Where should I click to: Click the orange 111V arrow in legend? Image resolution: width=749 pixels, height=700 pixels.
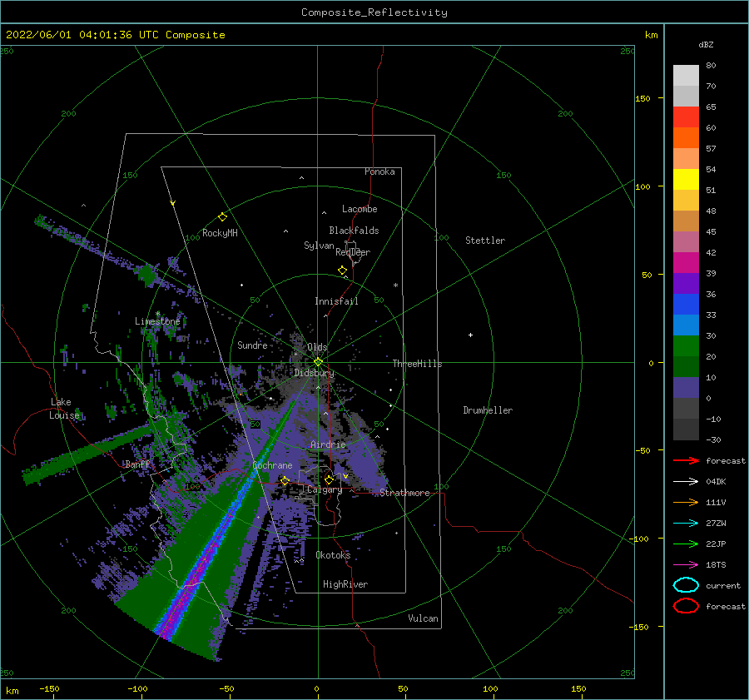686,502
